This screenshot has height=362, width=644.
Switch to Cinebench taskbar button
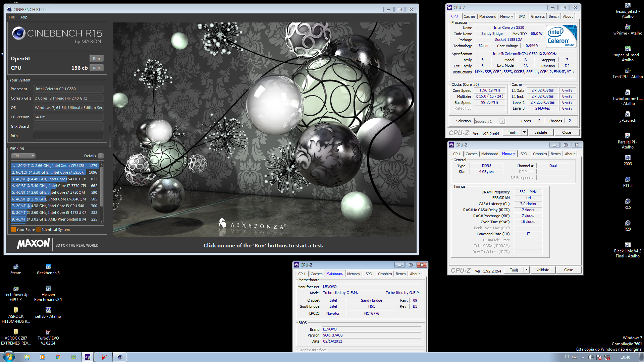click(119, 357)
